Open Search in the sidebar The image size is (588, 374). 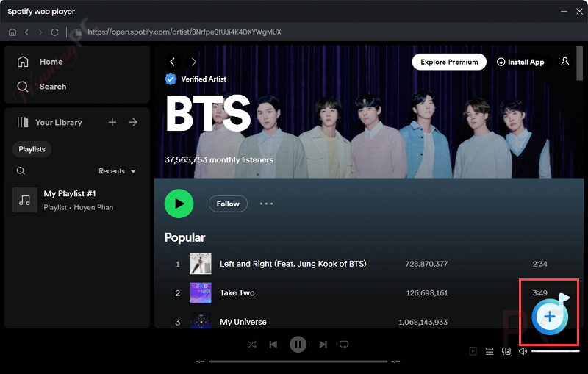click(42, 87)
